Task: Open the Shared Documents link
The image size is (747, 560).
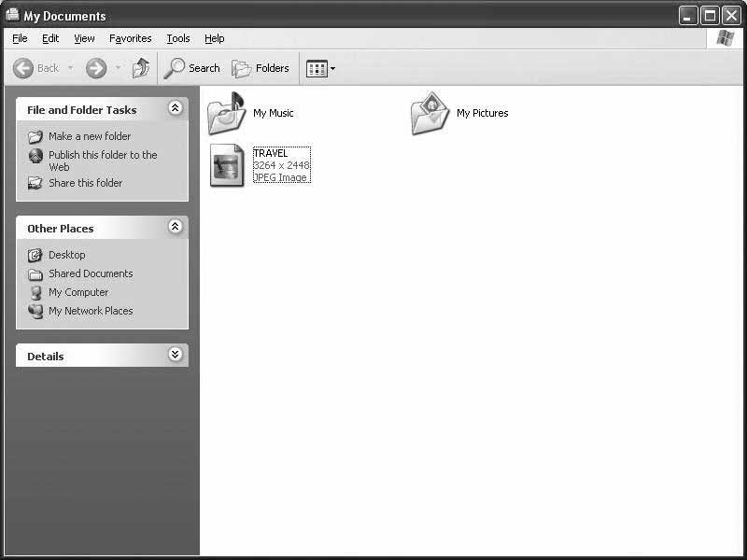Action: [x=91, y=273]
